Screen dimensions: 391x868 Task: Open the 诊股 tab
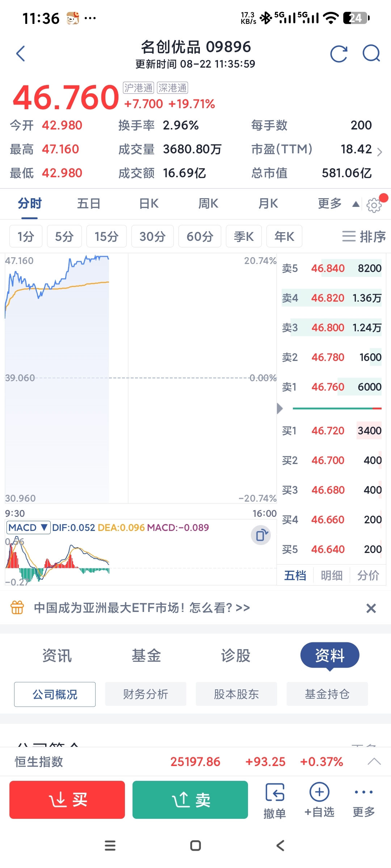click(236, 655)
